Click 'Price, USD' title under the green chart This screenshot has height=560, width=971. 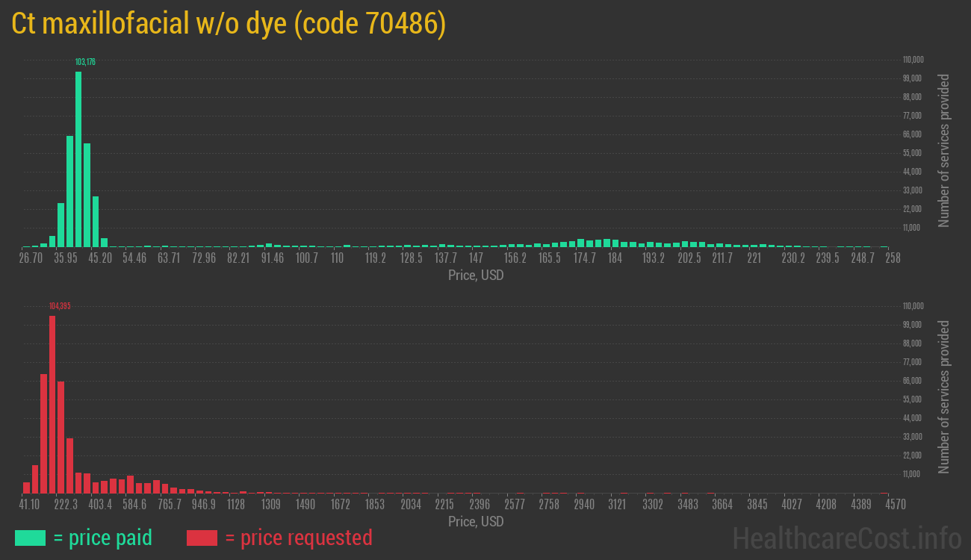click(476, 276)
